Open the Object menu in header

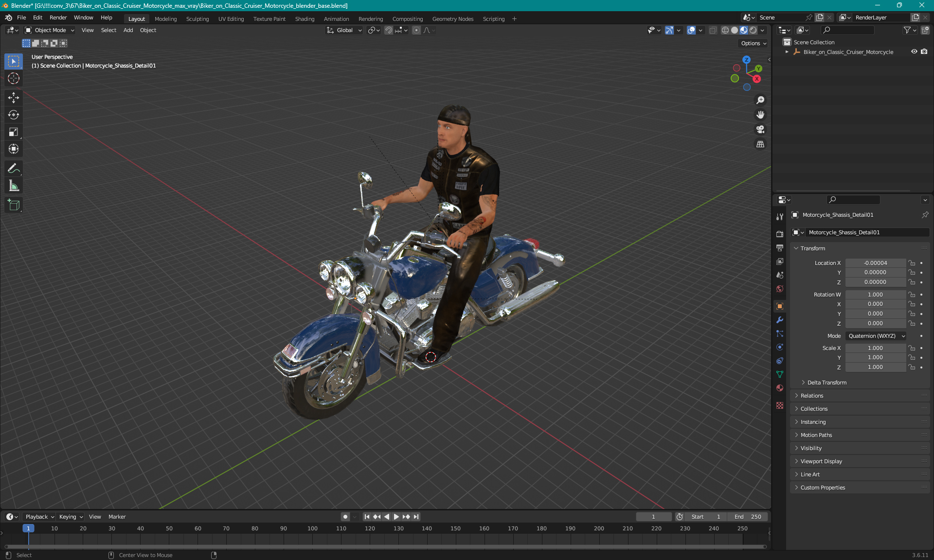pos(148,30)
